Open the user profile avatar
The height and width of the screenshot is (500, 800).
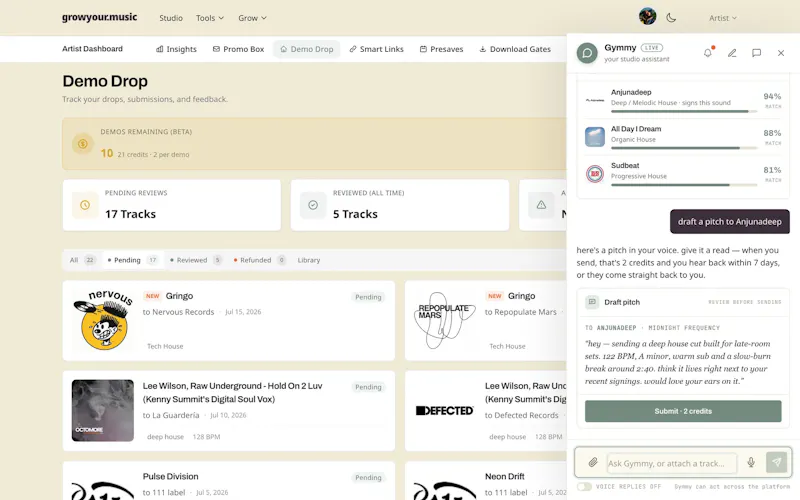pos(647,17)
